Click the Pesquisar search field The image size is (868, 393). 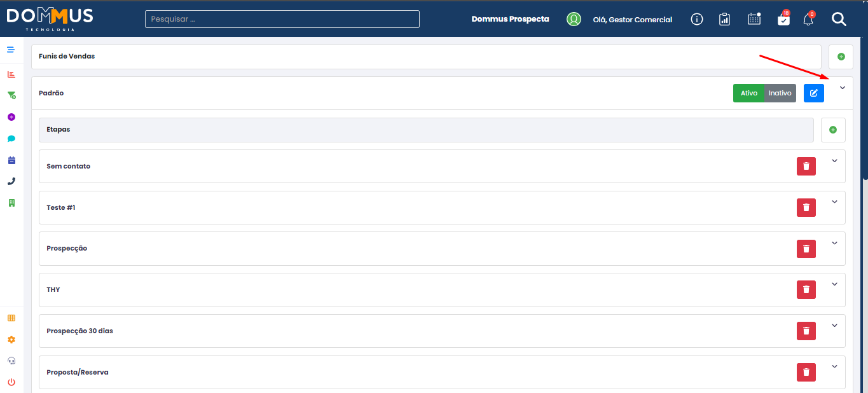(x=282, y=19)
